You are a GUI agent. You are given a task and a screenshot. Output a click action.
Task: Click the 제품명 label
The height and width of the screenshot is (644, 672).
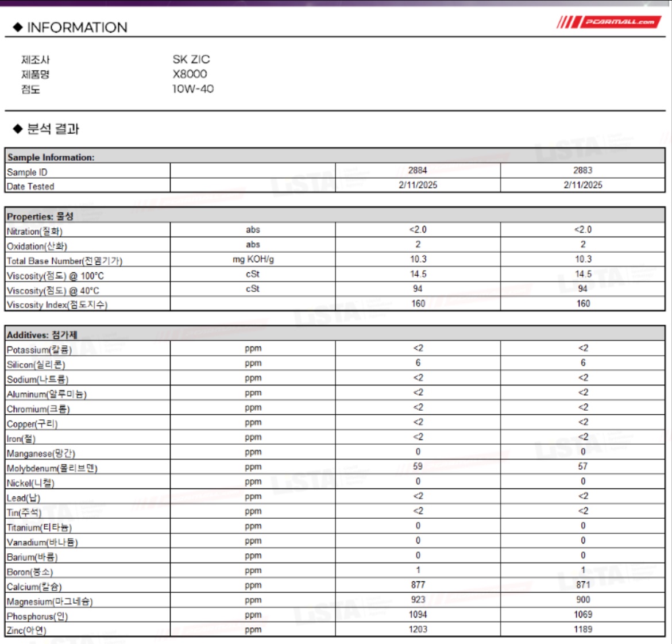coord(36,74)
